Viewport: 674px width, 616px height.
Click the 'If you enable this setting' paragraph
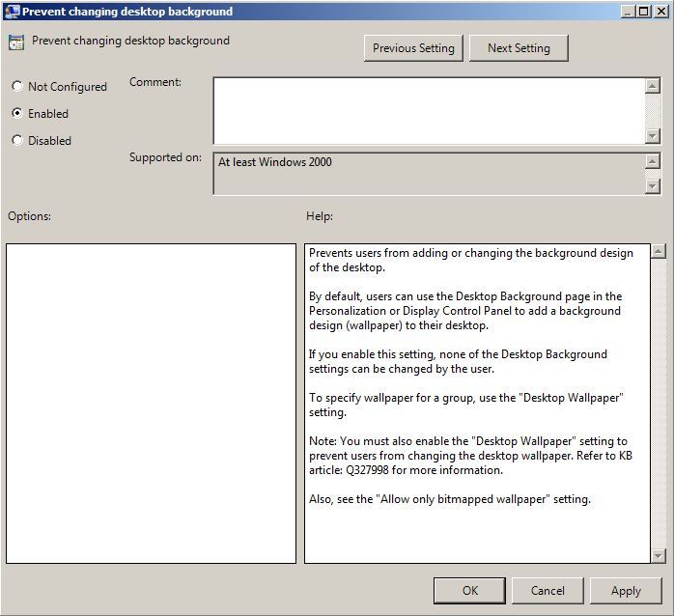coord(458,361)
